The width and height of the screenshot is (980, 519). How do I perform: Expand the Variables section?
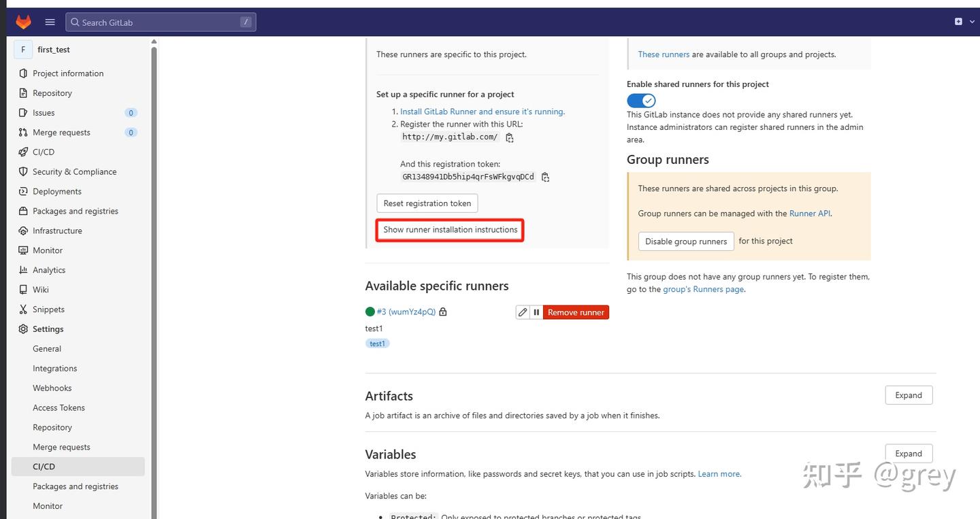(x=908, y=453)
